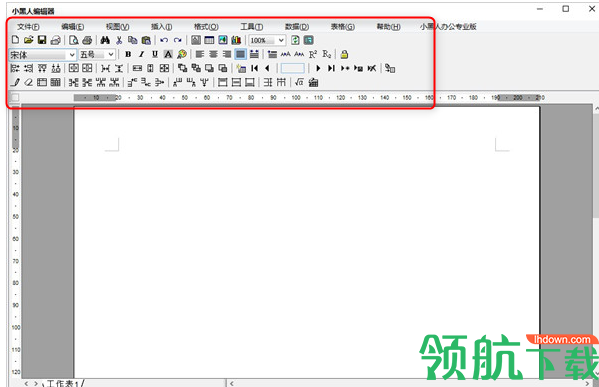599x387 pixels.
Task: Click previous sheet arrow beside 工作表1
Action: tap(26, 383)
